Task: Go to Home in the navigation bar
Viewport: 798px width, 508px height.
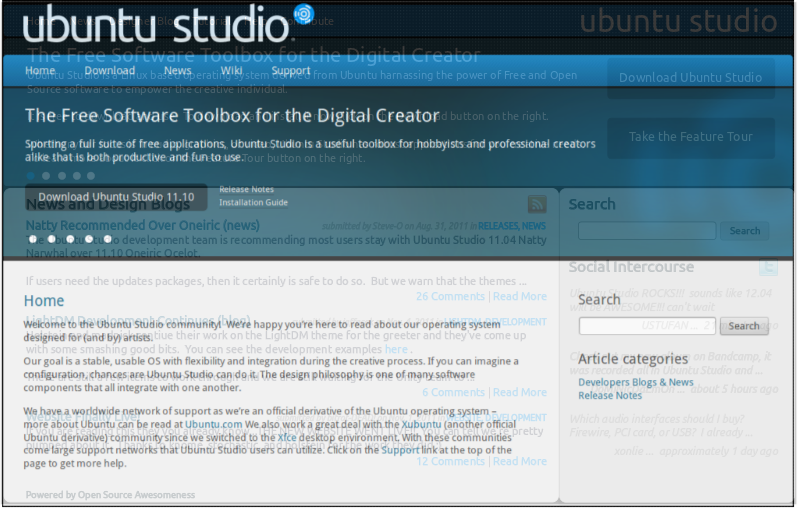Action: 40,70
